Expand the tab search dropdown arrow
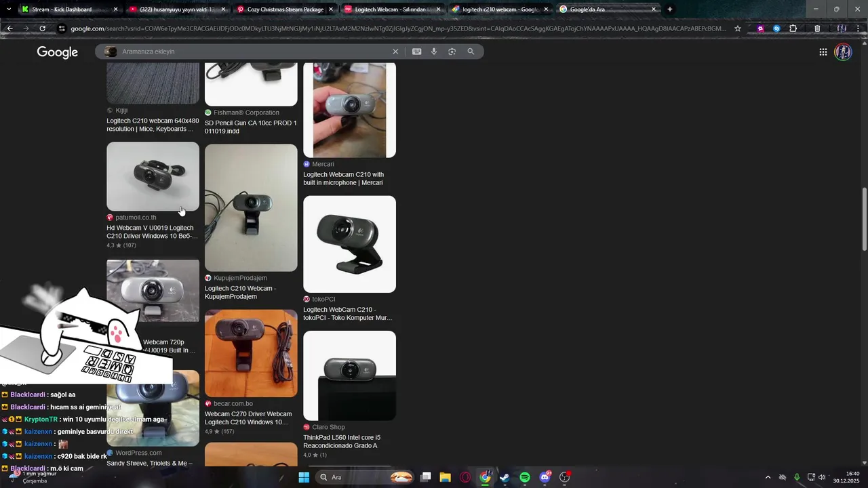This screenshot has height=488, width=868. (9, 9)
